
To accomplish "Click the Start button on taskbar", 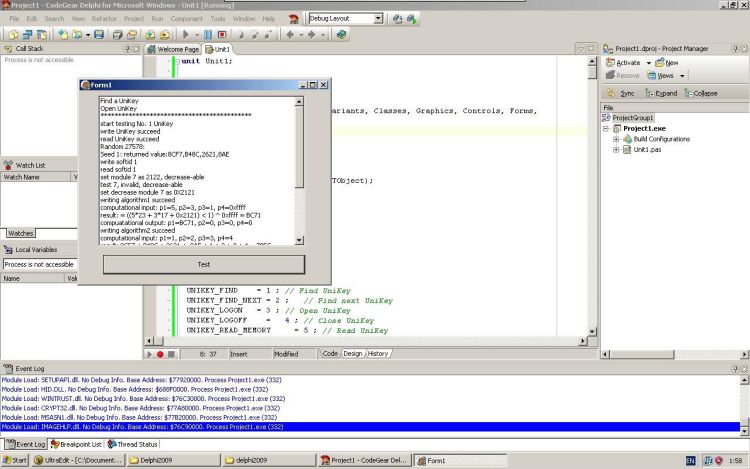I will 14,460.
